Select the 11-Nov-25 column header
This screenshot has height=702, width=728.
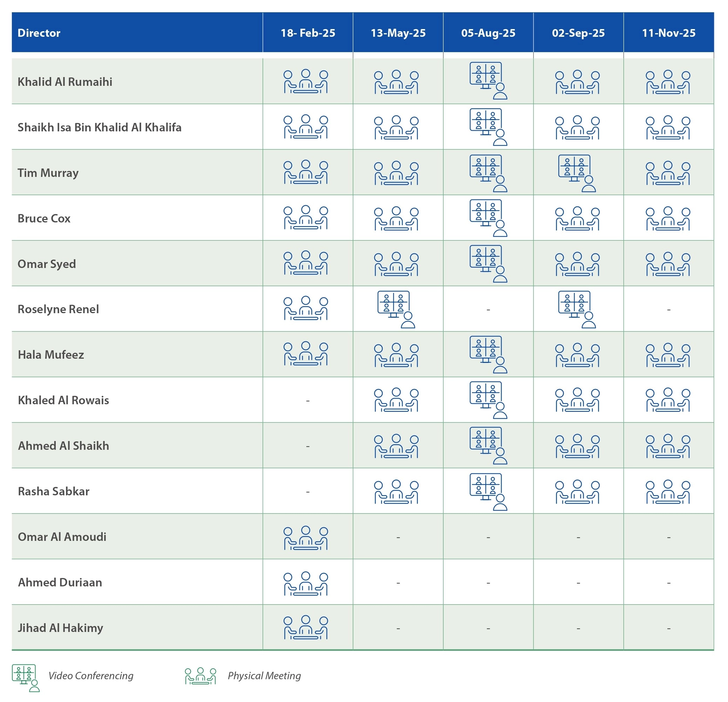click(668, 33)
